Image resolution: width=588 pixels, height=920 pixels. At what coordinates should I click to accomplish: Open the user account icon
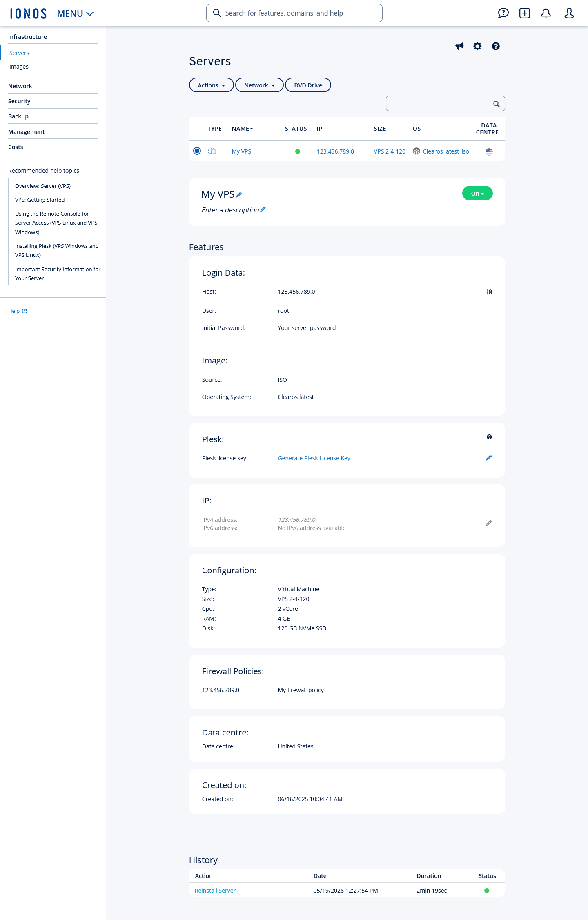click(x=569, y=13)
